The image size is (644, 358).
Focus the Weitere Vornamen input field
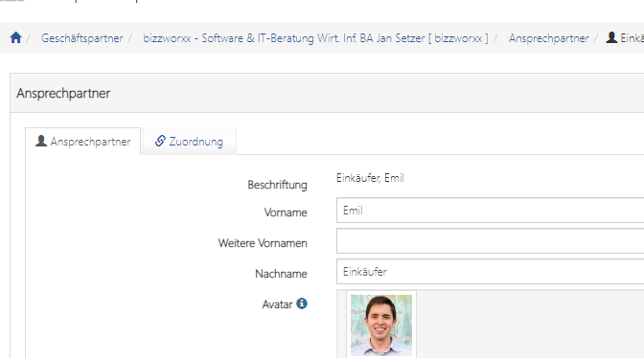pos(490,240)
